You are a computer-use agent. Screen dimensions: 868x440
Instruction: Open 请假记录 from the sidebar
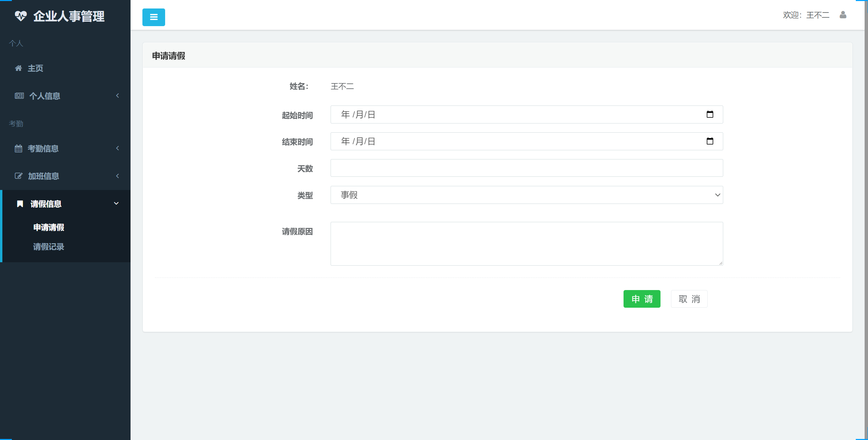point(48,247)
